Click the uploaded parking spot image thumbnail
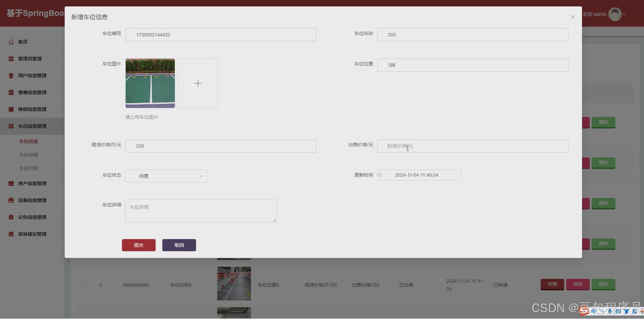 (150, 83)
